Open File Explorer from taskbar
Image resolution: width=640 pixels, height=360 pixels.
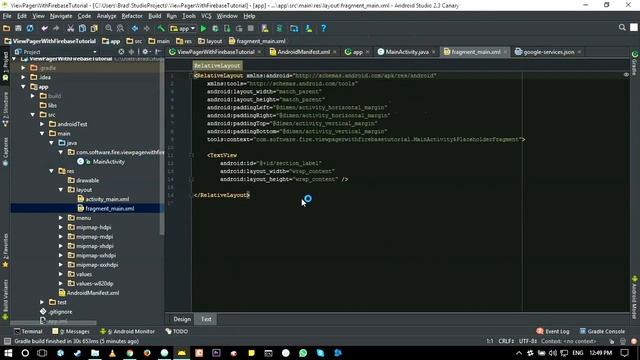(x=95, y=353)
